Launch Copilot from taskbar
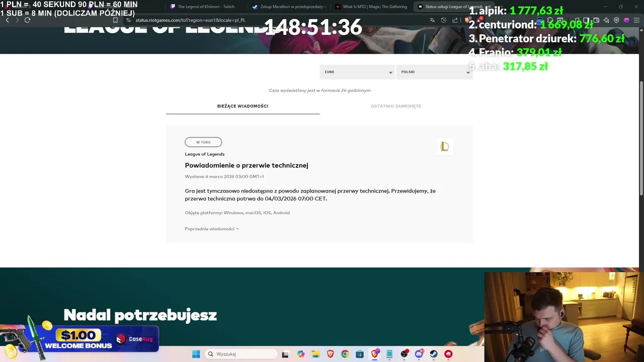The height and width of the screenshot is (362, 644). pyautogui.click(x=300, y=354)
